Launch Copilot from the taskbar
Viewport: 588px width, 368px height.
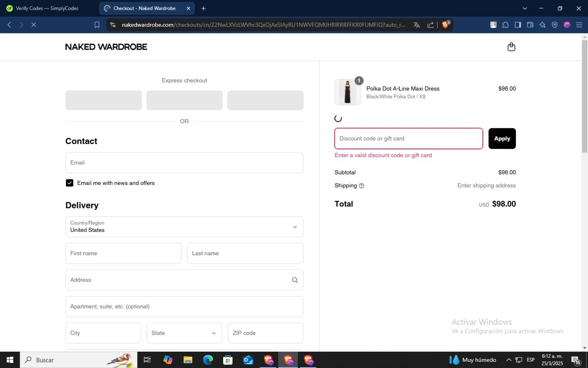pos(168,360)
